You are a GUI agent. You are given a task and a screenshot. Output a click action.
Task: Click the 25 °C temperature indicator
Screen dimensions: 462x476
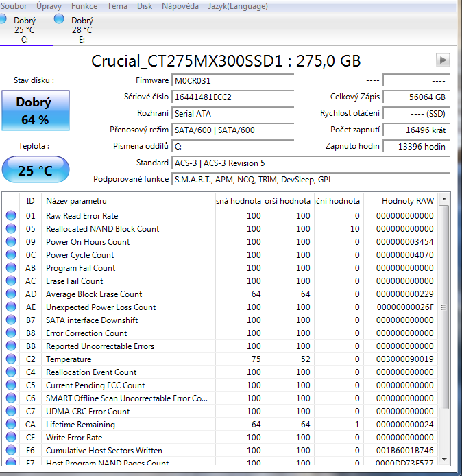[x=36, y=169]
